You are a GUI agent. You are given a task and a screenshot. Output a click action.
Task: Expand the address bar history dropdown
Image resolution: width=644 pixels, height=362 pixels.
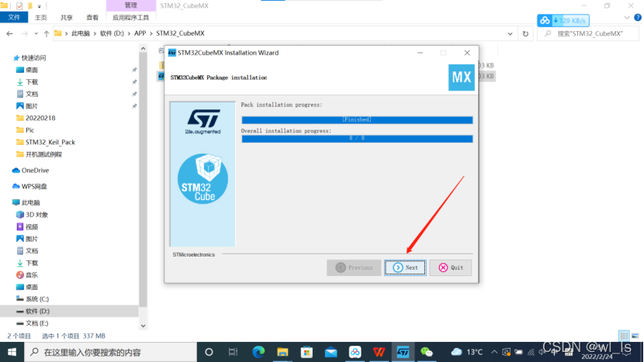click(510, 33)
